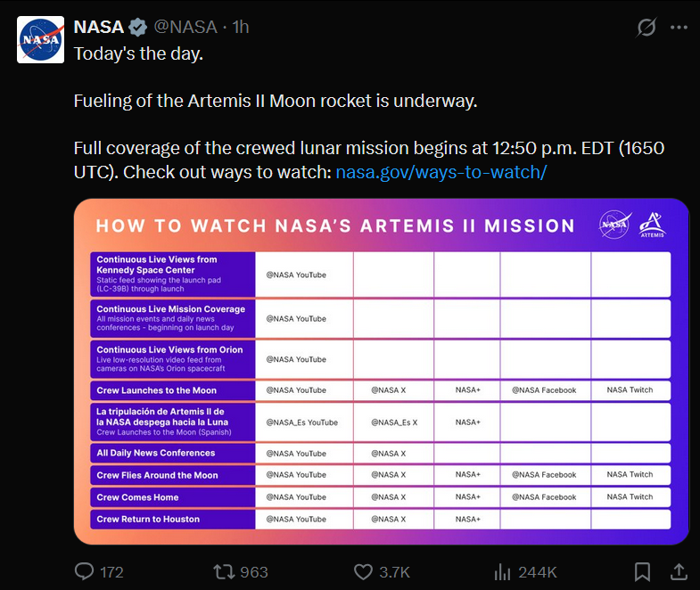Repost using the retweet arrows icon
700x590 pixels.
223,570
